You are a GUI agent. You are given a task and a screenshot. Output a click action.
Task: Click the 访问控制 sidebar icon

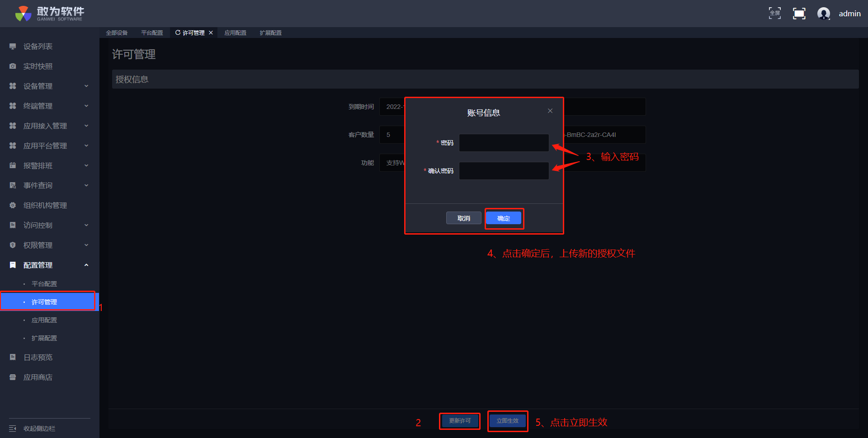coord(13,226)
